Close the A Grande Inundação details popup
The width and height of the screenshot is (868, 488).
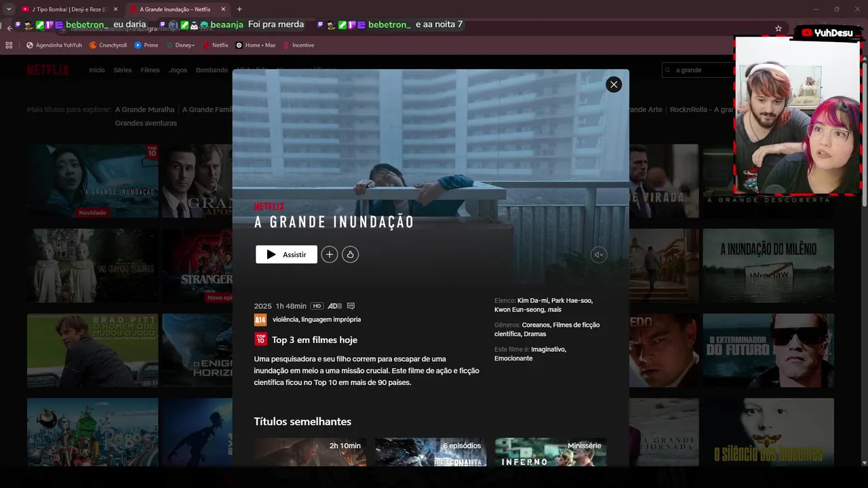tap(614, 85)
